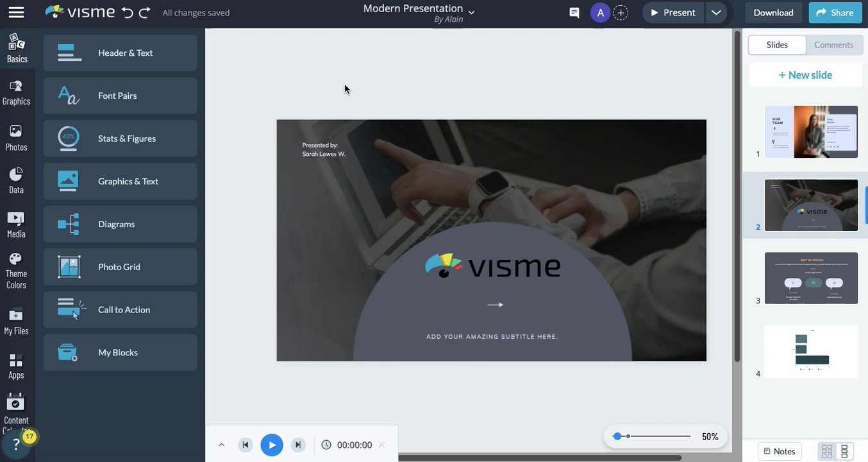Image resolution: width=868 pixels, height=462 pixels.
Task: Open Graphics in the sidebar
Action: tap(17, 92)
